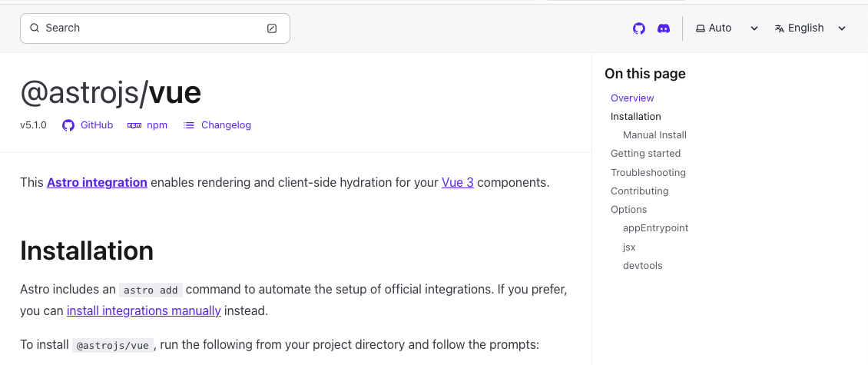This screenshot has width=868, height=365.
Task: Jump to appEntrypoint in outline
Action: (x=655, y=228)
